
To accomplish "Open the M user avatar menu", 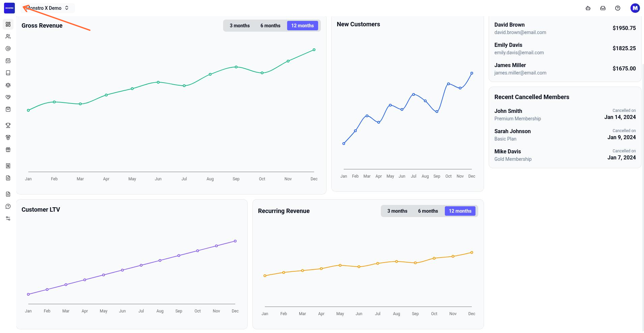I will (635, 8).
